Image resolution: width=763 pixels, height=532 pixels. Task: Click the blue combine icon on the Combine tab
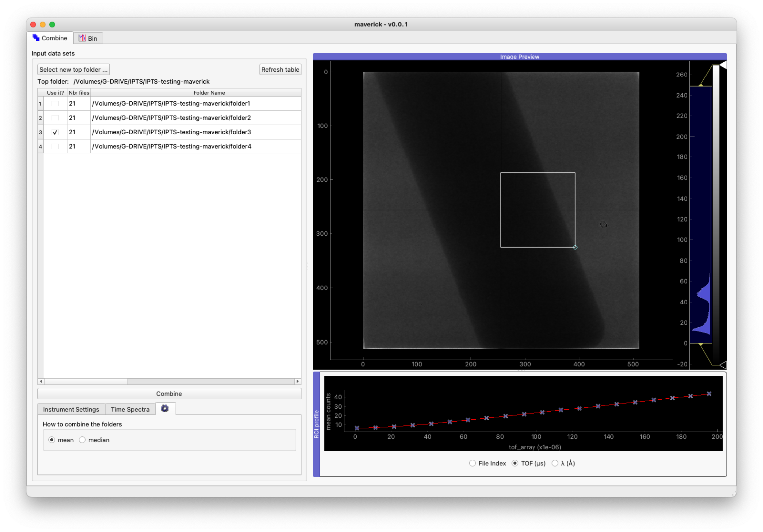(35, 37)
